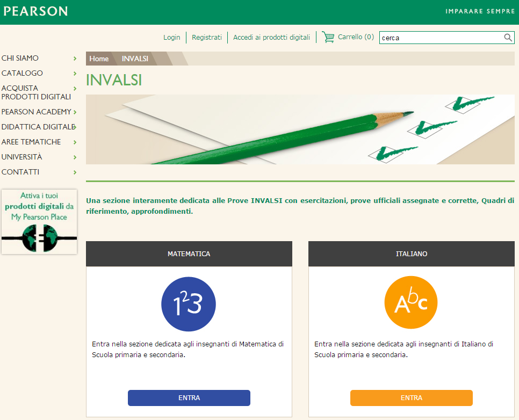Click the 'Una sezione interamente dedicata' intro text
The image size is (519, 420).
(x=300, y=206)
